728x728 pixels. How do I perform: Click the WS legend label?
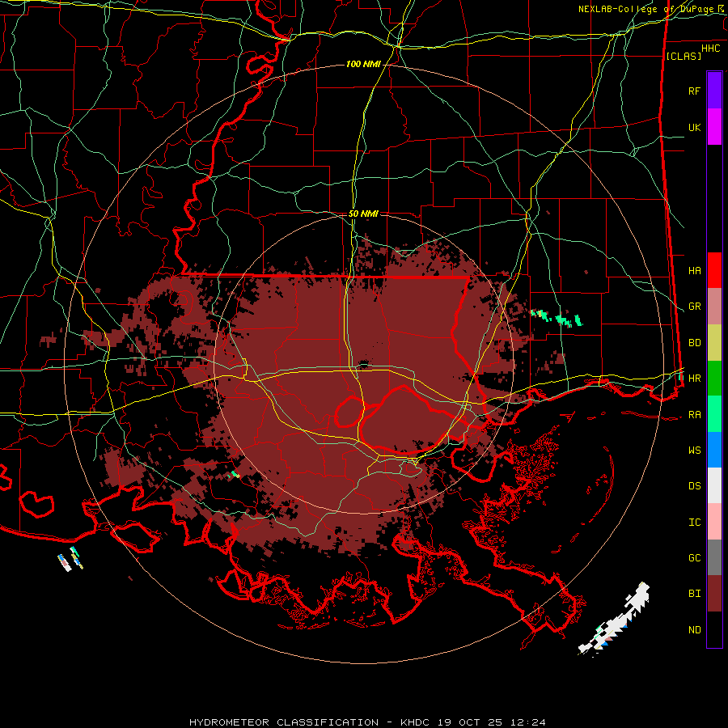click(694, 451)
